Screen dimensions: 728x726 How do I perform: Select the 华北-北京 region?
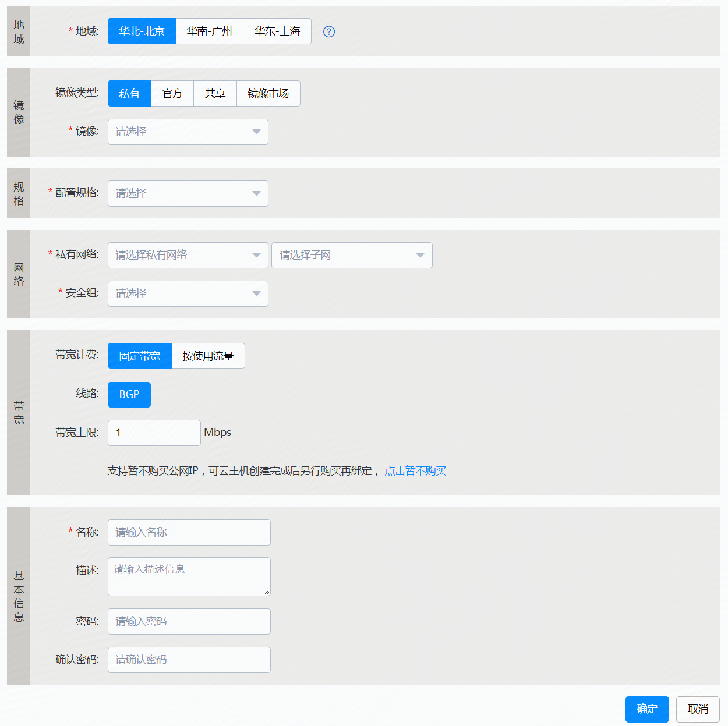tap(142, 31)
